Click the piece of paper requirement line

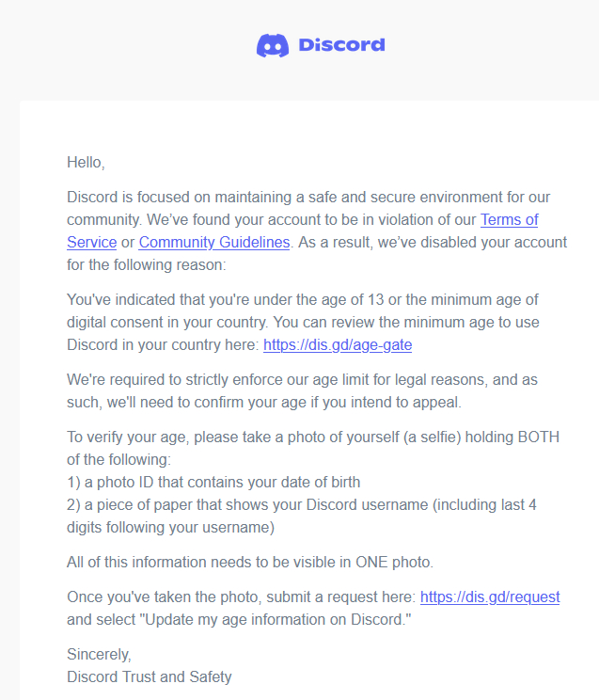coord(301,504)
